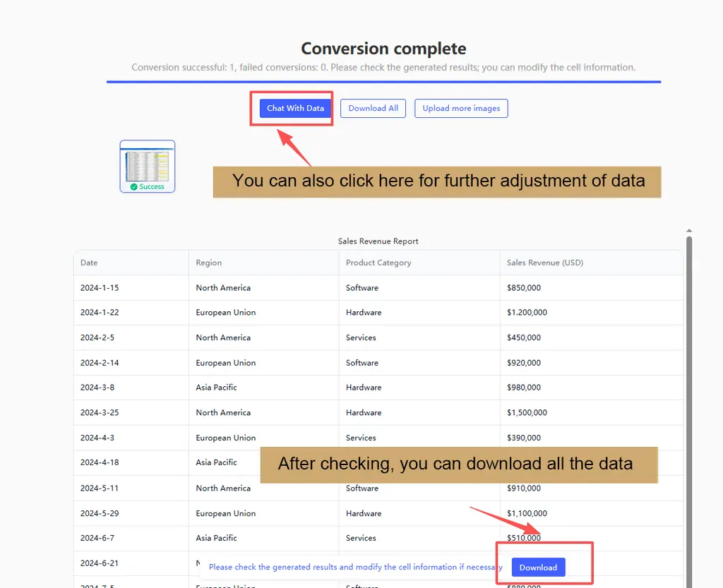Click the scrollbar up arrow
Viewport: 723px width, 588px height.
tap(689, 231)
